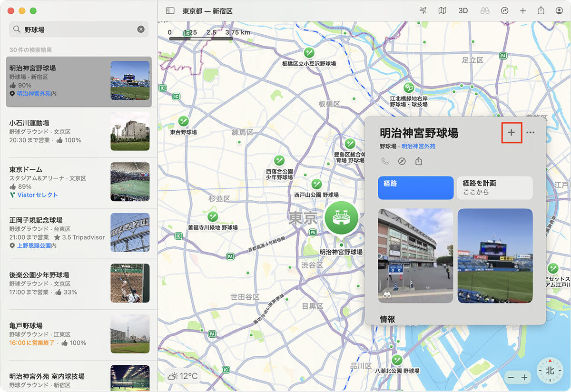The image size is (571, 392).
Task: Select 明治神宮外苑 室内球技場 search result
Action: coord(79,376)
